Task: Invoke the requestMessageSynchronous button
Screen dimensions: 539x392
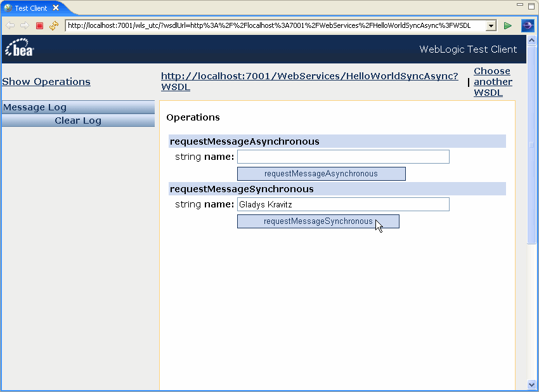Action: click(x=318, y=221)
